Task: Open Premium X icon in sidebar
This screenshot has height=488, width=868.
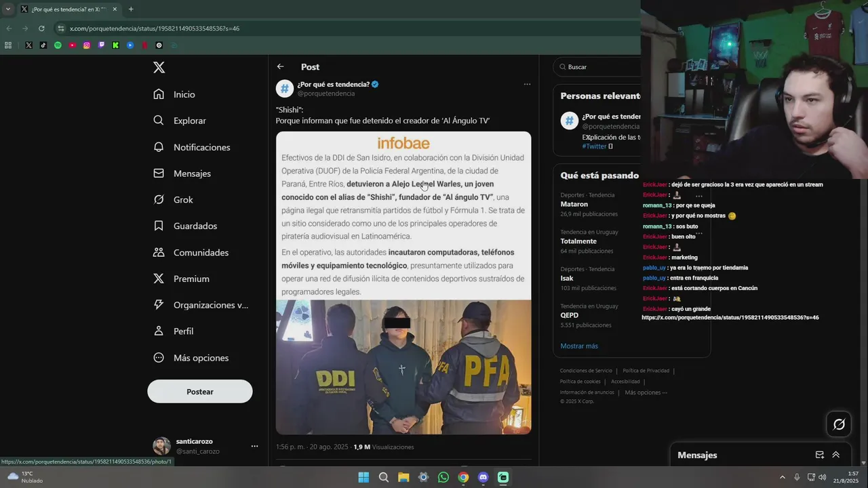Action: tap(159, 279)
